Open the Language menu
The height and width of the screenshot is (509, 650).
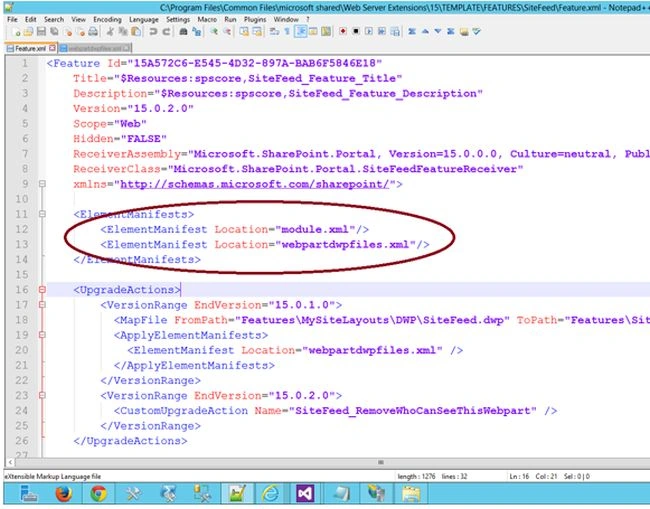tap(144, 19)
